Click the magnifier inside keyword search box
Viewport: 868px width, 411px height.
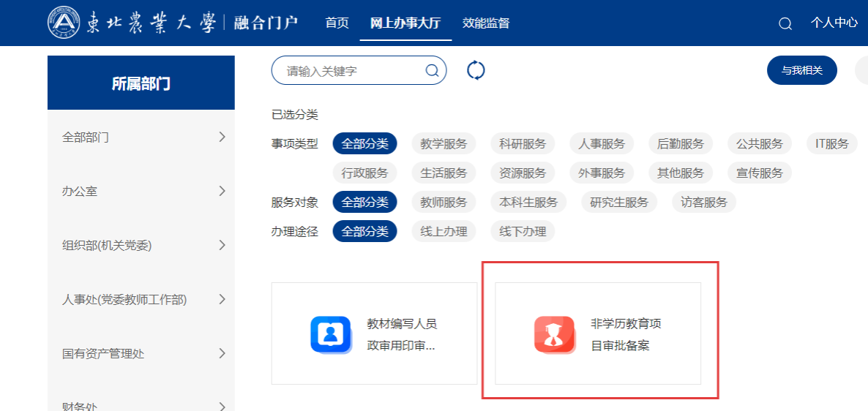(432, 70)
